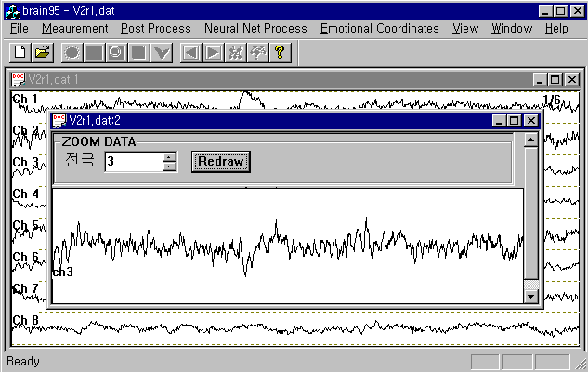Viewport: 588px width, 372px height.
Task: Click the checkmark toolbar icon
Action: (162, 53)
